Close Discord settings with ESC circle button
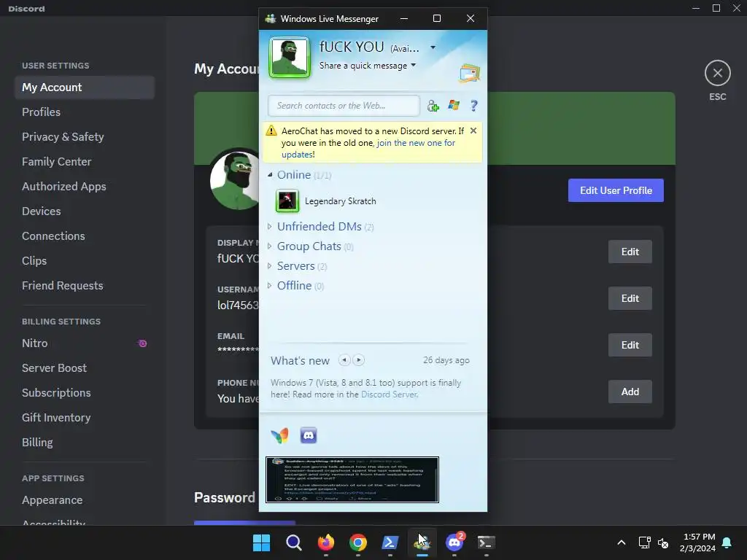The height and width of the screenshot is (560, 747). [718, 73]
